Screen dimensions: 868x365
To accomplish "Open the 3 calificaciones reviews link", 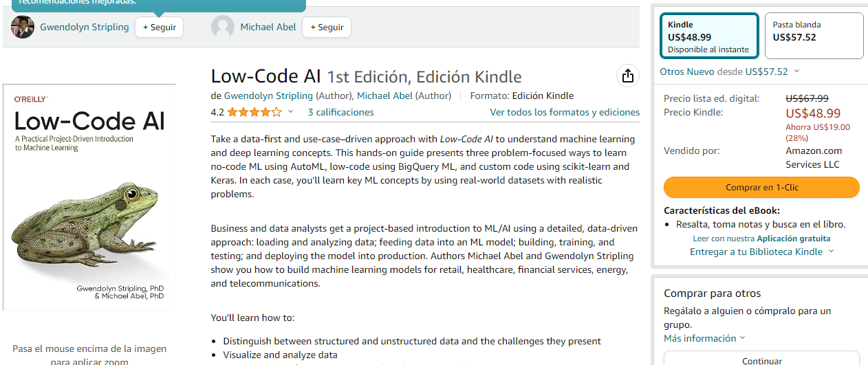I will click(x=340, y=112).
